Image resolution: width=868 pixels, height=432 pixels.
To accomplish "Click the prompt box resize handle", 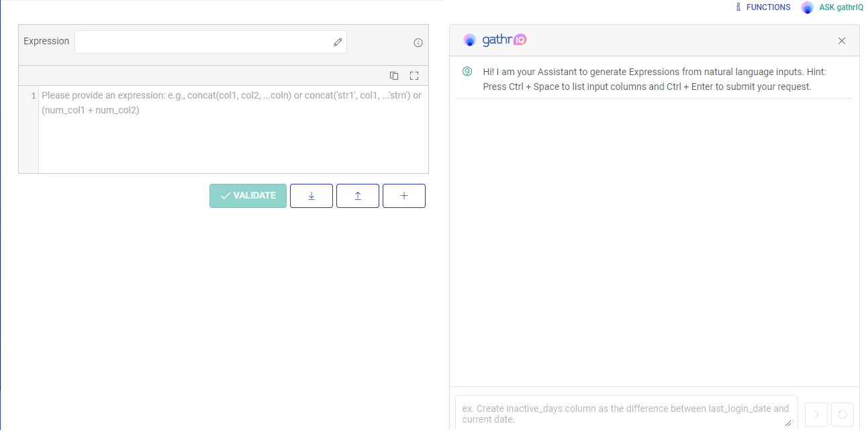I will [788, 423].
